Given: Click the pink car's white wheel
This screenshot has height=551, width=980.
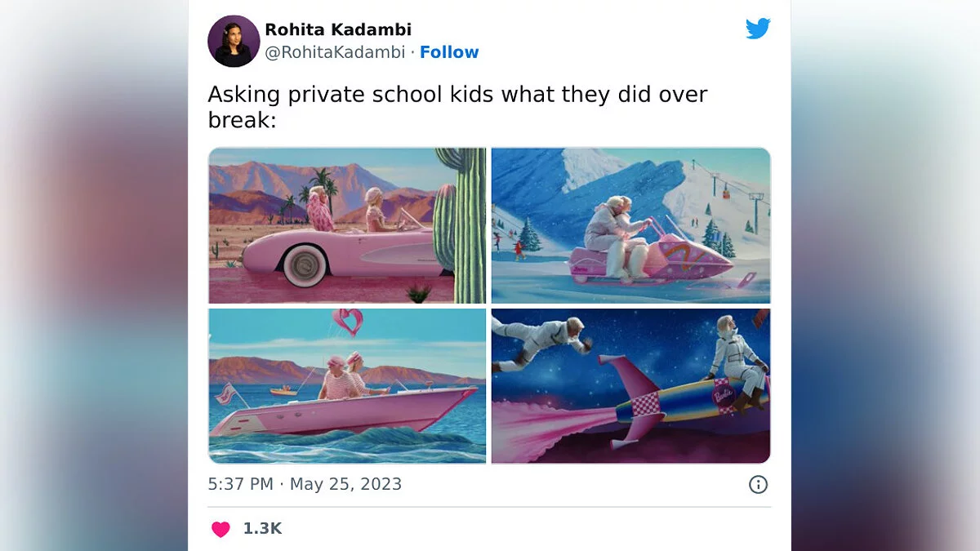Looking at the screenshot, I should [x=305, y=264].
